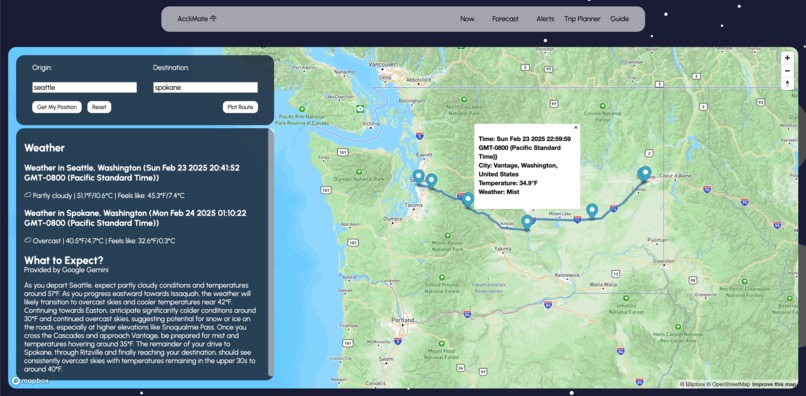Click the Easton route marker in the Cascades

pos(467,200)
